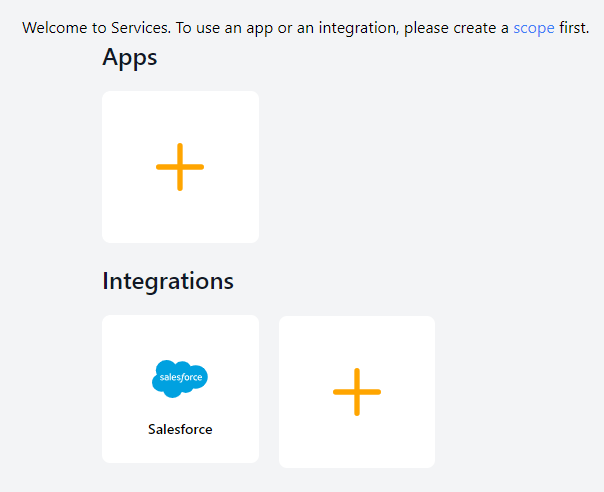This screenshot has width=604, height=492.
Task: Select the Salesforce integration card
Action: 180,389
